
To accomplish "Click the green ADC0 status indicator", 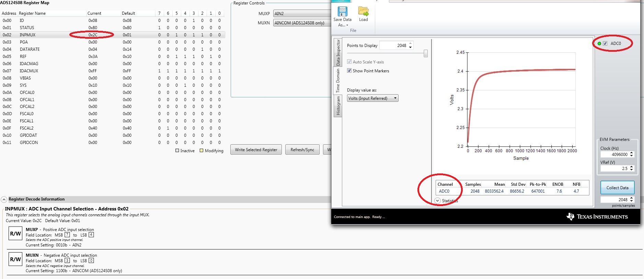I will [x=599, y=44].
